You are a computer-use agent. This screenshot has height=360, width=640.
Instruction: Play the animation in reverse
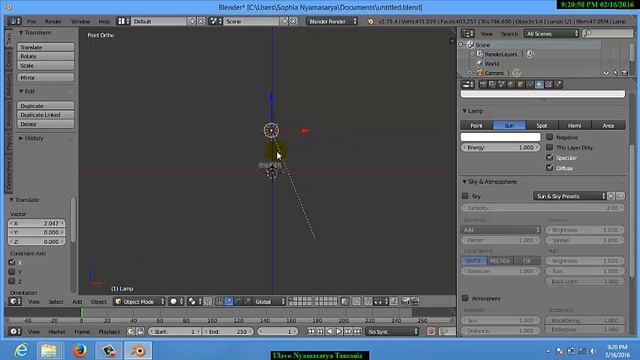pyautogui.click(x=329, y=331)
